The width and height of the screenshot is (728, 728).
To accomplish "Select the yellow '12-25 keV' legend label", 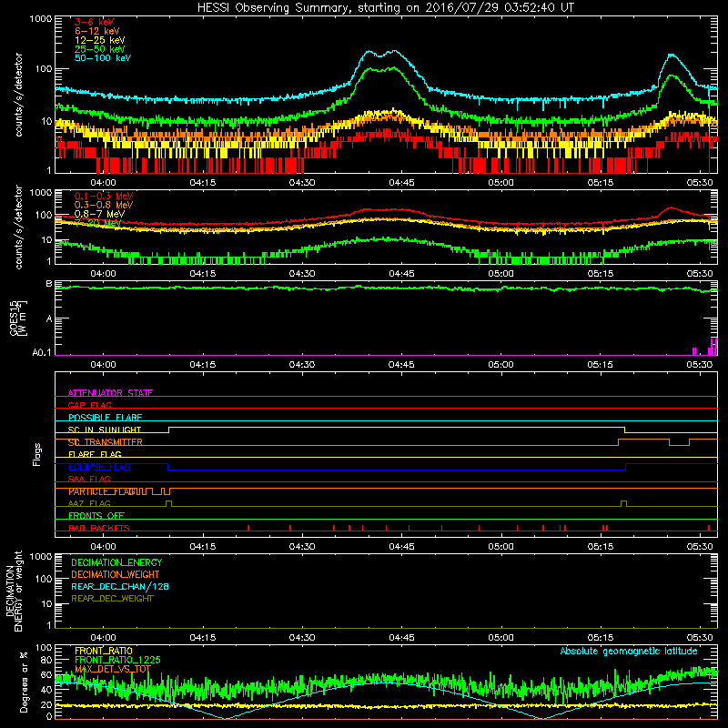I will click(99, 40).
